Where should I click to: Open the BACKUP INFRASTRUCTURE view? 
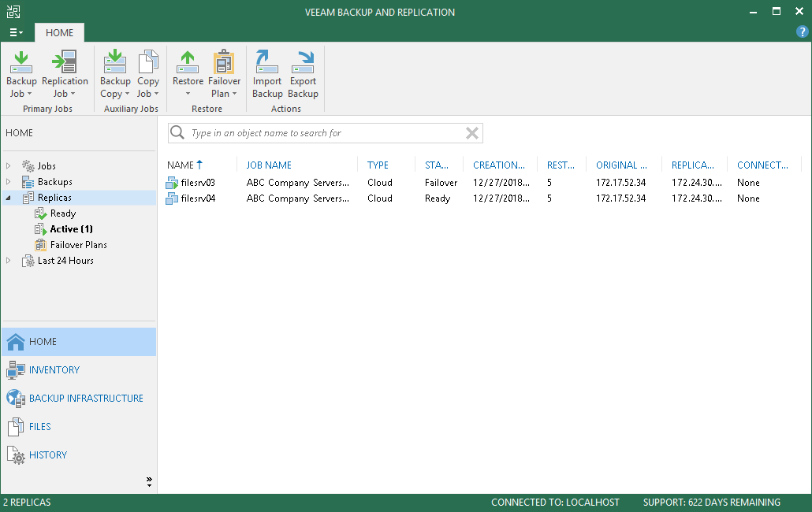coord(79,399)
